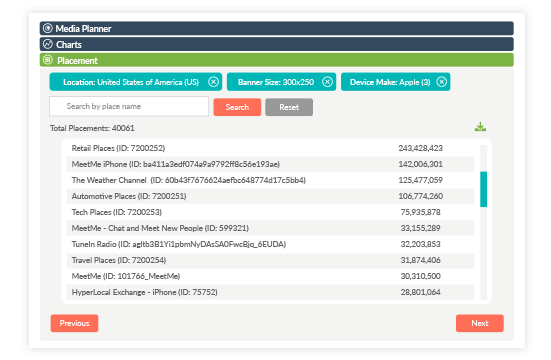Select the Travel Places row
551x360 pixels.
[x=271, y=260]
